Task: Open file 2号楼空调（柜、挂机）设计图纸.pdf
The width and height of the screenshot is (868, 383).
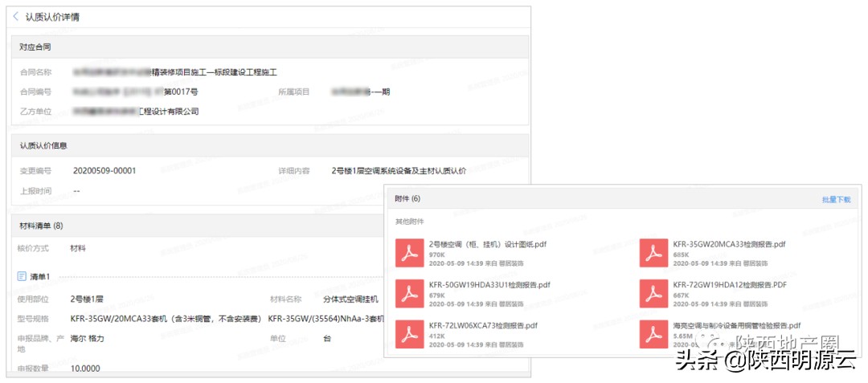Action: tap(488, 244)
